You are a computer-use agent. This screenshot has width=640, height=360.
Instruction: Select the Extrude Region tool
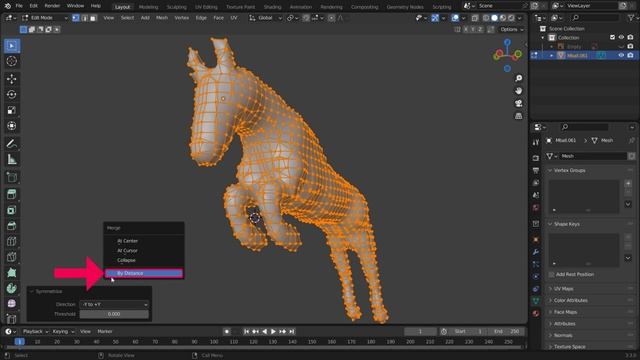(x=11, y=195)
